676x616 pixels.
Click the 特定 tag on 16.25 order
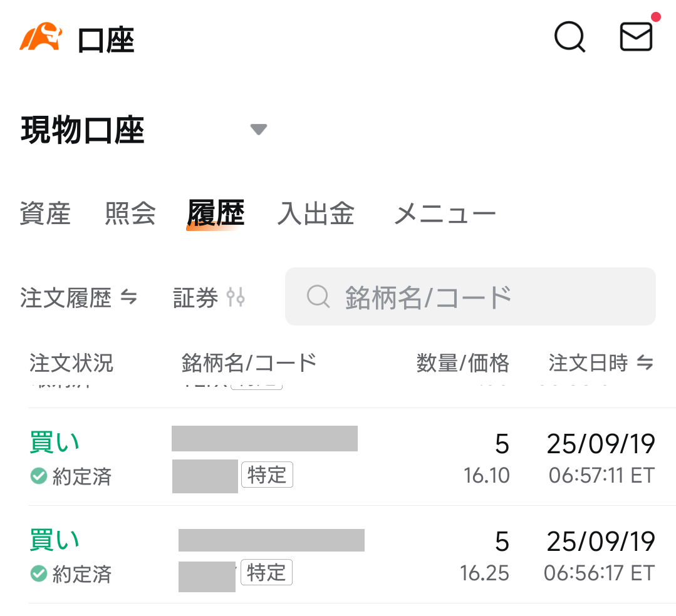[x=266, y=572]
